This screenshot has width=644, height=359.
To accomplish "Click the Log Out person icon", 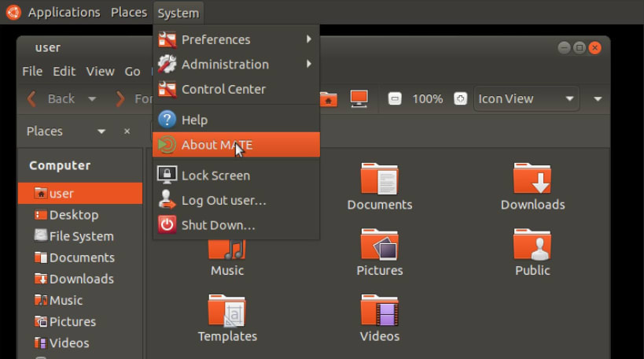I will (167, 200).
